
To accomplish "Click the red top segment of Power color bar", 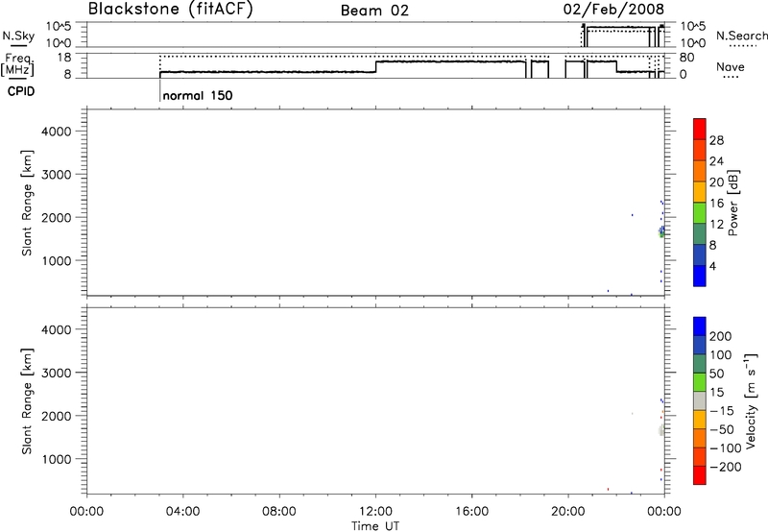I will coord(700,129).
